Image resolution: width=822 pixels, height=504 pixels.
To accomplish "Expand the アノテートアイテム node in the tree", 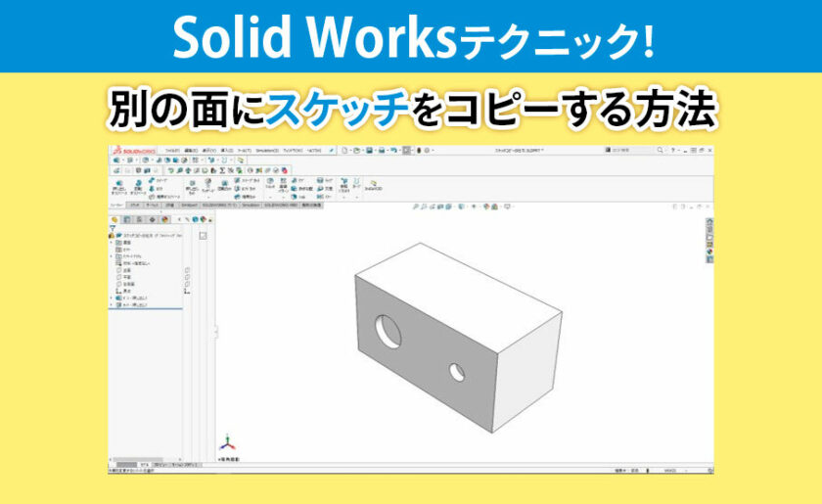I will click(x=112, y=256).
